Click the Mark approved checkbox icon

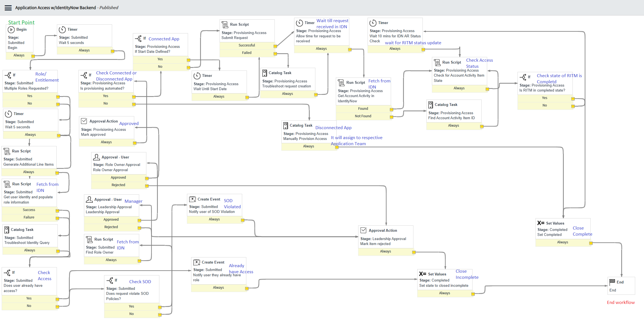(84, 121)
